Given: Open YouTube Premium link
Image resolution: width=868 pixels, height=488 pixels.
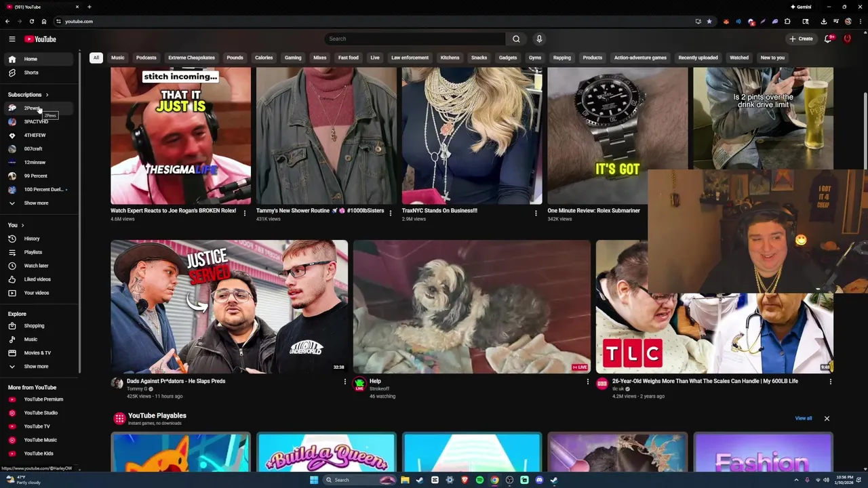Looking at the screenshot, I should point(39,399).
